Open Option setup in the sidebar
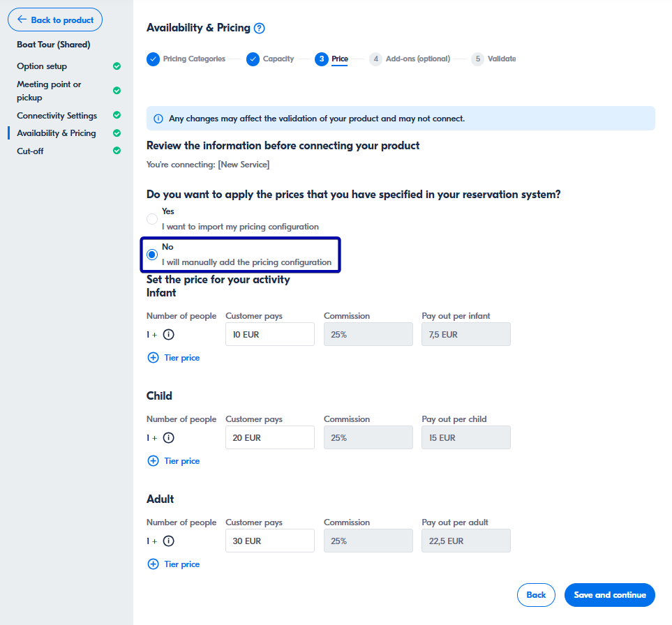The image size is (672, 625). (42, 66)
